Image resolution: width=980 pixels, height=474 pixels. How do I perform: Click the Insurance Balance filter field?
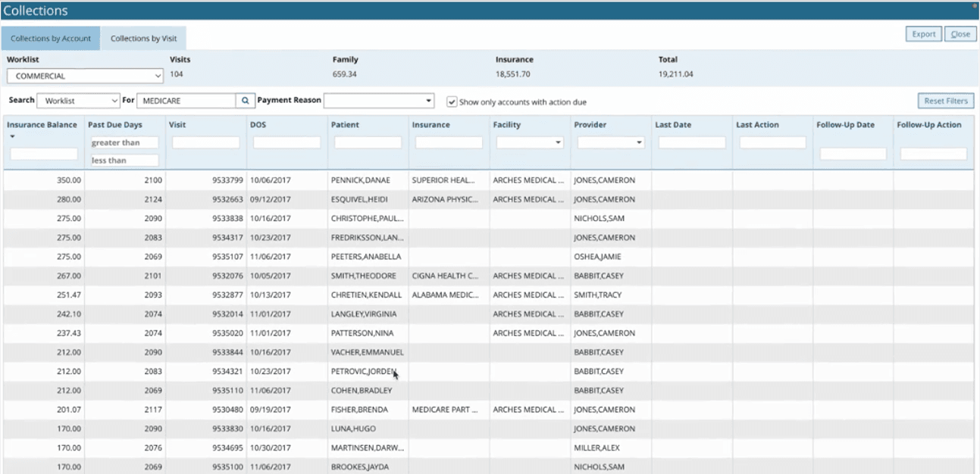(44, 154)
